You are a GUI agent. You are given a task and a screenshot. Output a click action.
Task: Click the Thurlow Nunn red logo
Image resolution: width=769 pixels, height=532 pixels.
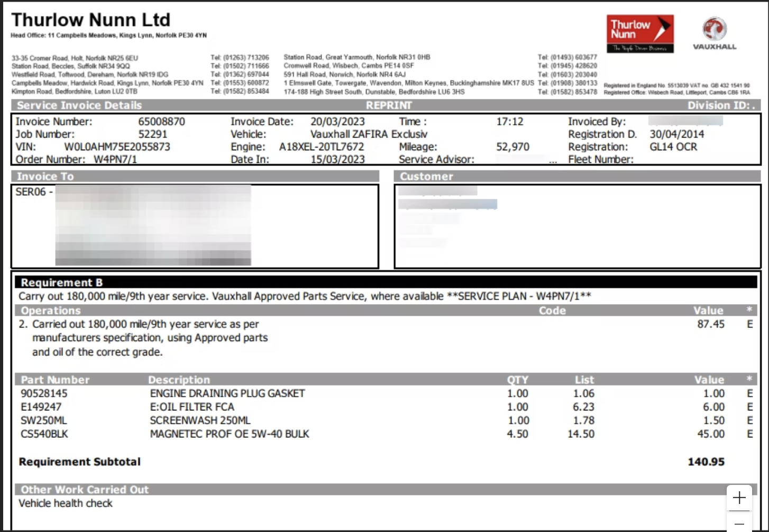(x=640, y=34)
